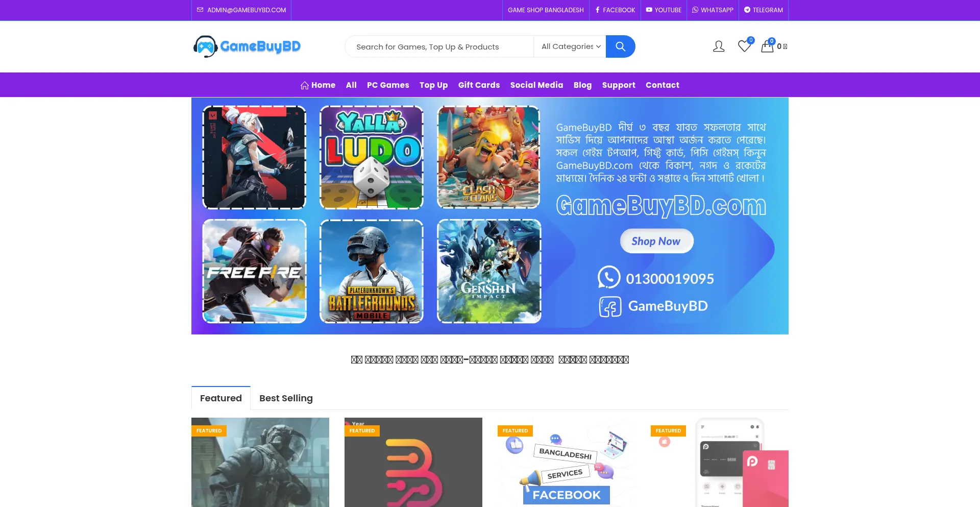Expand the Top Up navigation menu
This screenshot has height=507, width=980.
(x=433, y=85)
